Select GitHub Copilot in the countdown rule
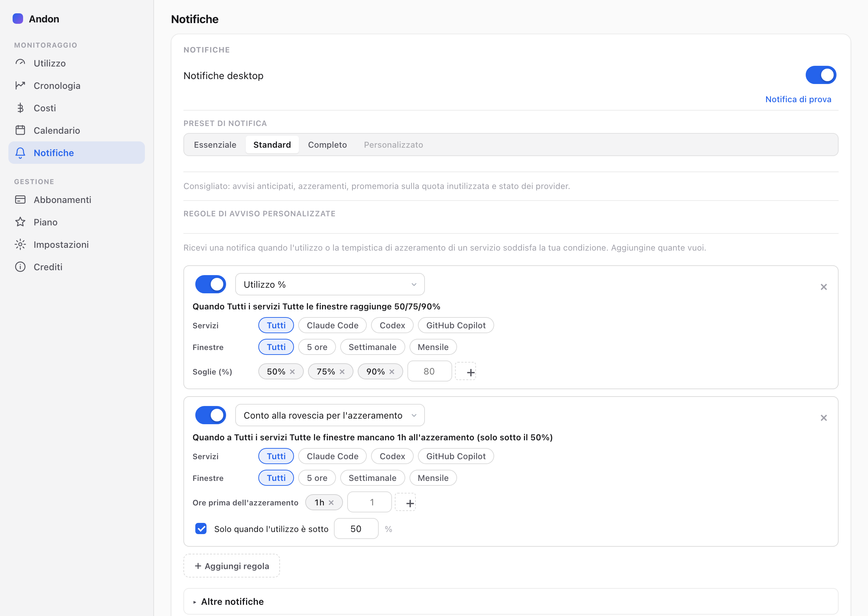This screenshot has width=868, height=616. pos(456,456)
